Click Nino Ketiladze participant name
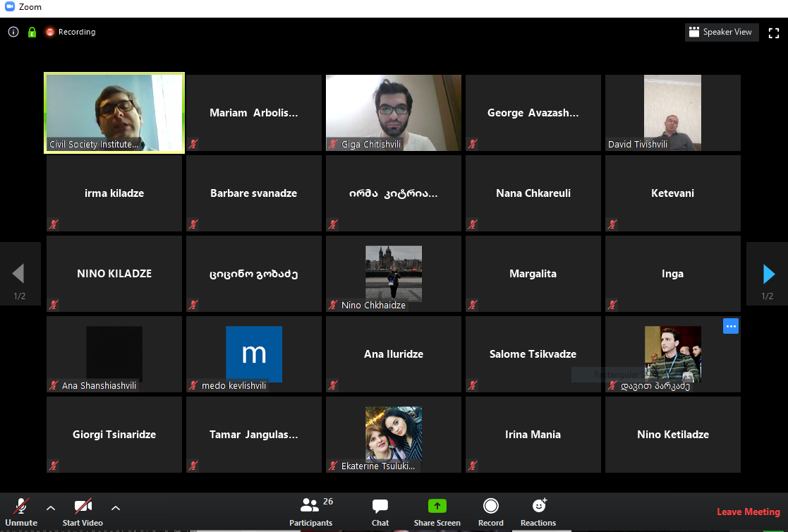The height and width of the screenshot is (532, 788). point(673,435)
